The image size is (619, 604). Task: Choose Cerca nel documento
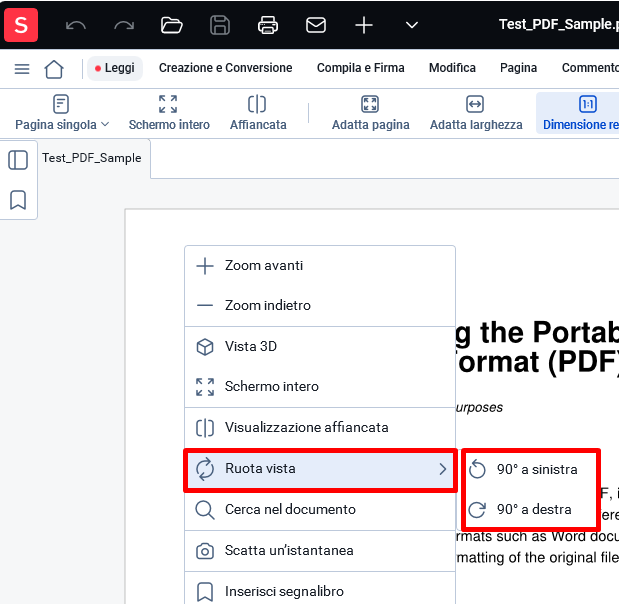(x=320, y=510)
